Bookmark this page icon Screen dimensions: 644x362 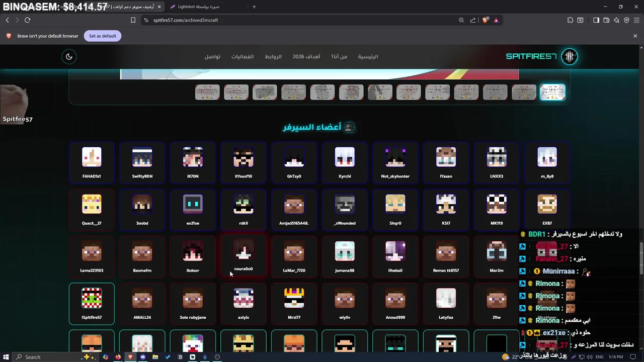click(x=133, y=20)
